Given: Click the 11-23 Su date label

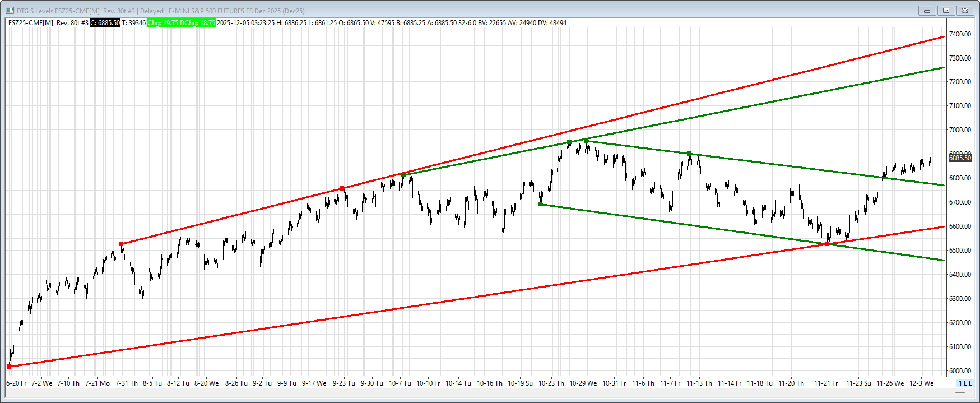Looking at the screenshot, I should (x=858, y=383).
